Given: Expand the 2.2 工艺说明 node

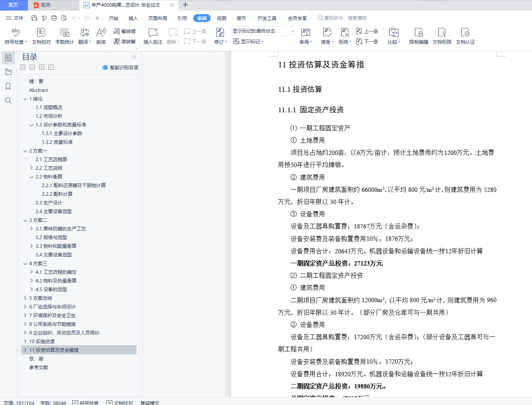Looking at the screenshot, I should [x=32, y=168].
